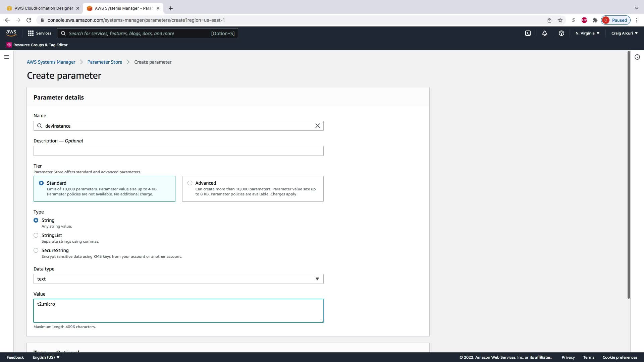Select the Advanced tier radio button

pos(190,183)
